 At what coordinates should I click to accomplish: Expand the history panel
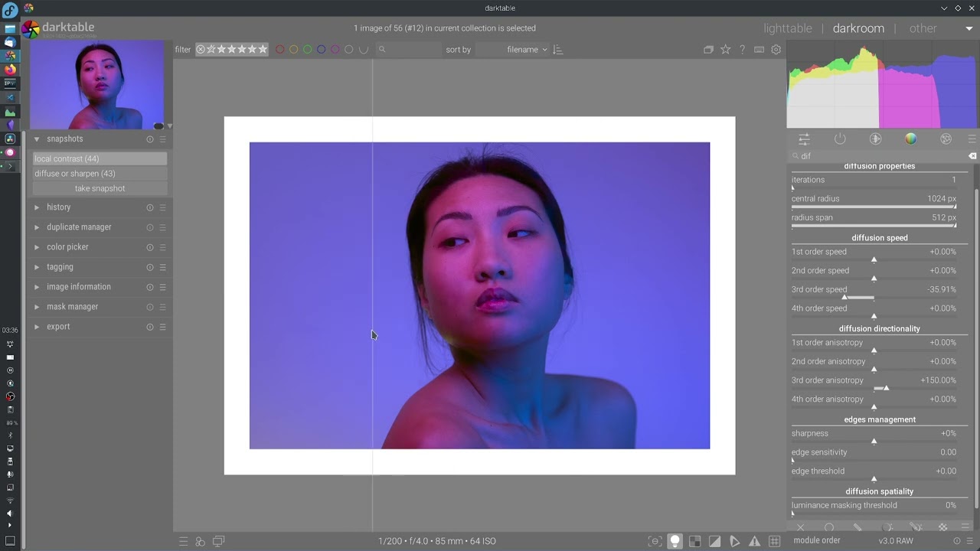click(58, 207)
